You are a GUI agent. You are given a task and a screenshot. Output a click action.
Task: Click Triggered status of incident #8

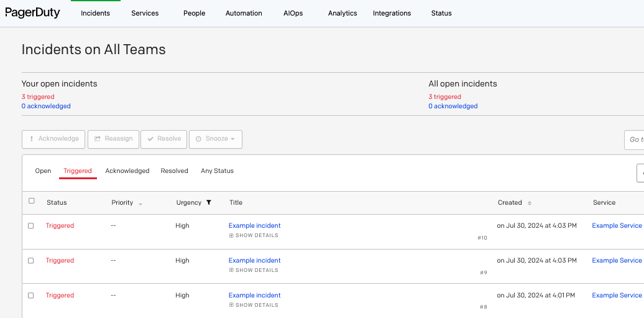point(60,295)
